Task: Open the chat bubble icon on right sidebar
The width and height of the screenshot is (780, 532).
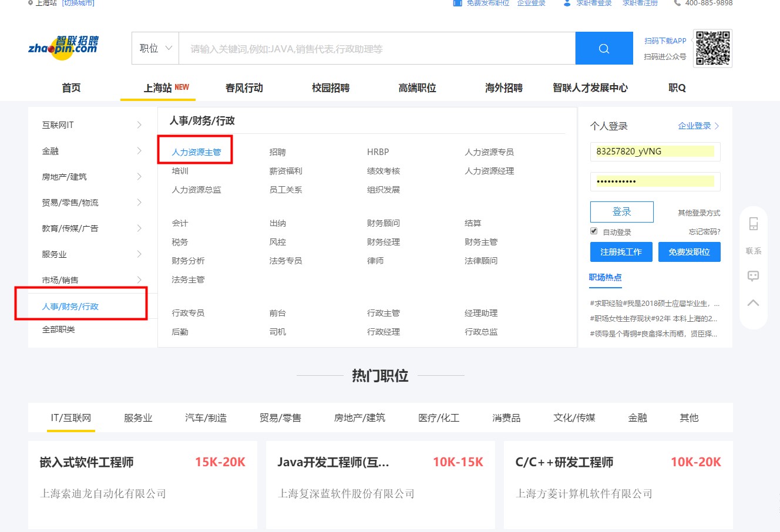Action: pyautogui.click(x=753, y=276)
